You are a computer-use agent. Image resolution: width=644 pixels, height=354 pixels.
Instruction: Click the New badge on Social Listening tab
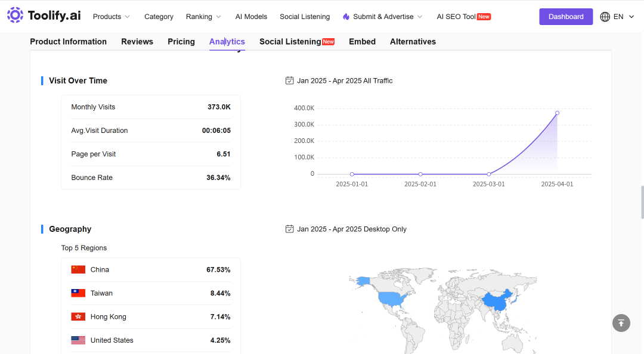tap(328, 42)
